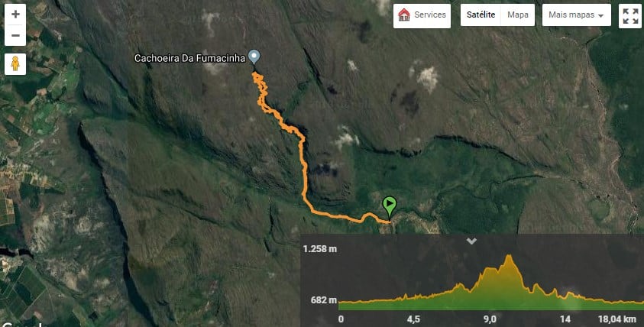This screenshot has width=644, height=327.
Task: Open the Services button
Action: point(422,16)
